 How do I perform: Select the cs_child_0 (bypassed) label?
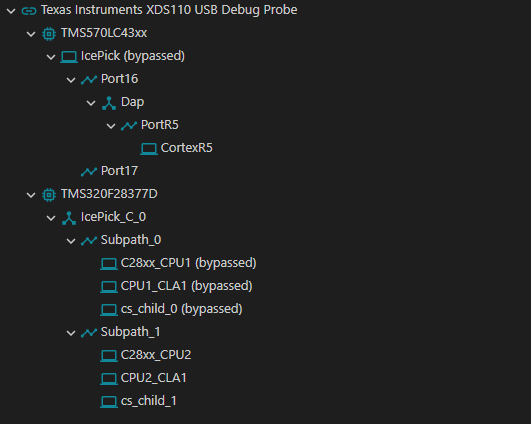tap(182, 309)
